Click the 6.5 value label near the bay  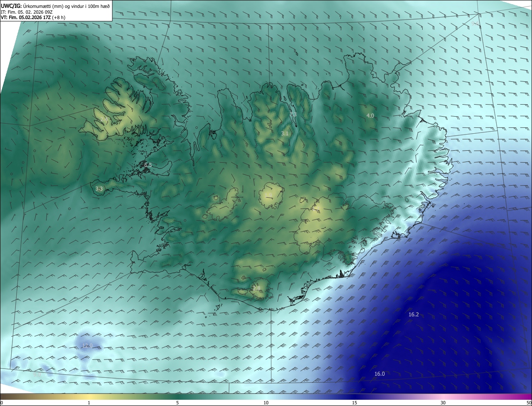tap(148, 165)
